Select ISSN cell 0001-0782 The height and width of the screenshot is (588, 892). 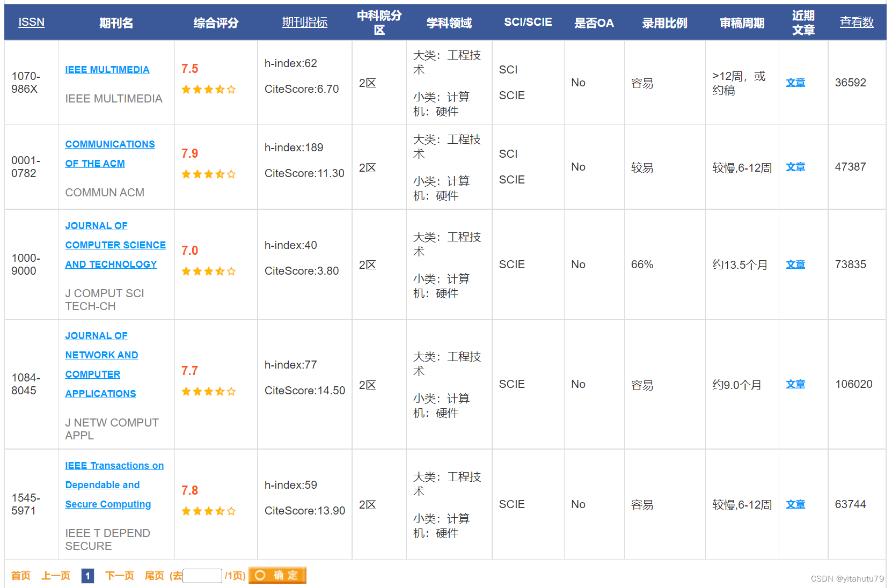click(26, 167)
